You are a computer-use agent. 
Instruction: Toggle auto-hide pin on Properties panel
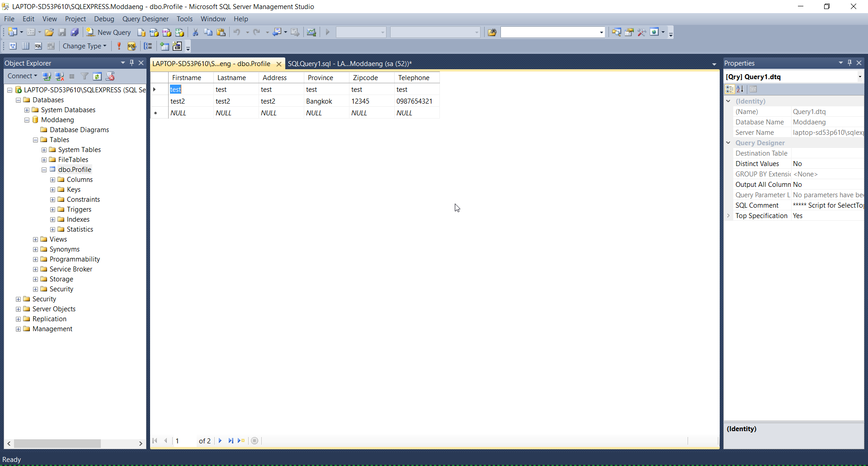pyautogui.click(x=849, y=63)
